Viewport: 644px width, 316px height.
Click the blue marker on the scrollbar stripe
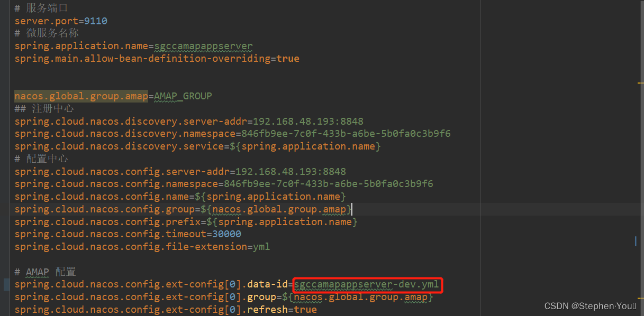pos(636,241)
